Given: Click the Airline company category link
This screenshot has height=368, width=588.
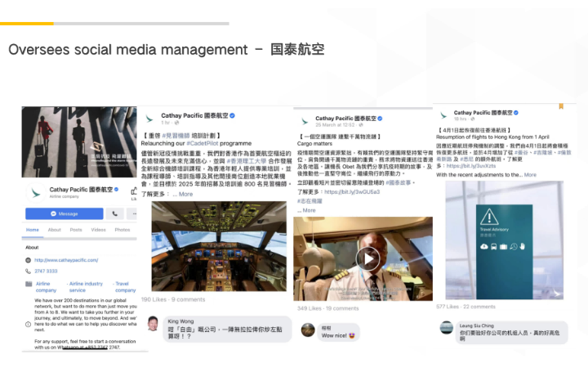Looking at the screenshot, I should pyautogui.click(x=46, y=287).
